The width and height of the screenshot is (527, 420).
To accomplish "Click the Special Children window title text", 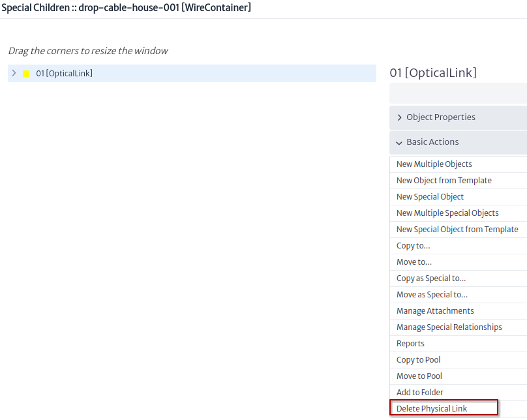I will (x=126, y=7).
